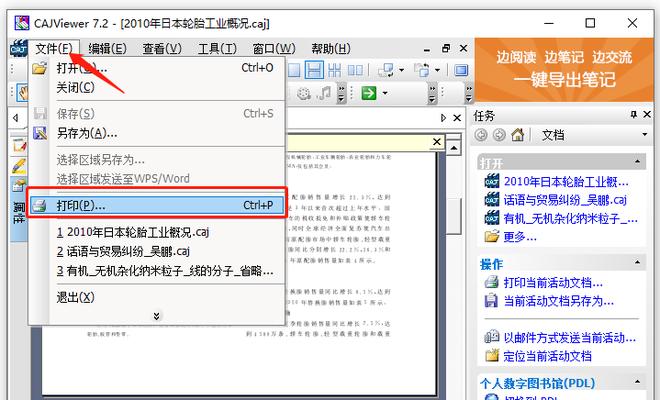This screenshot has width=660, height=400.
Task: Open the 工具(T) menu
Action: [217, 48]
